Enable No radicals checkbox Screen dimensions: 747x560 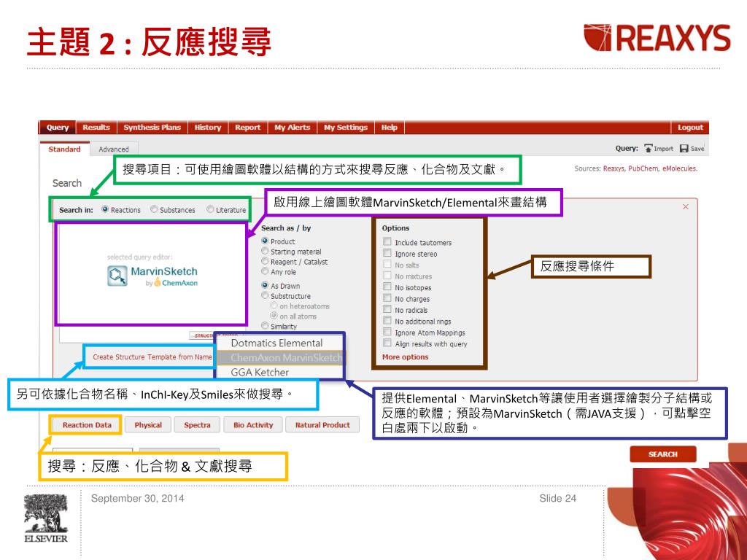tap(387, 309)
